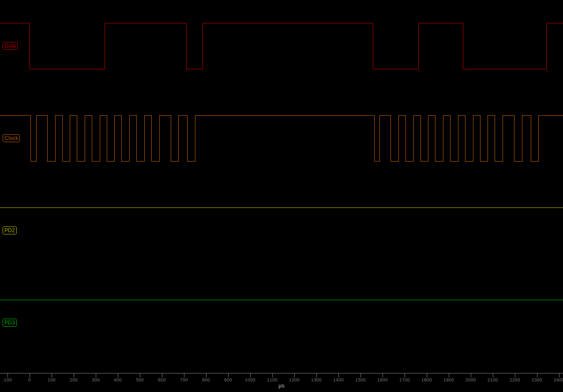Click the flat yellow PD2 trace line

click(x=281, y=207)
